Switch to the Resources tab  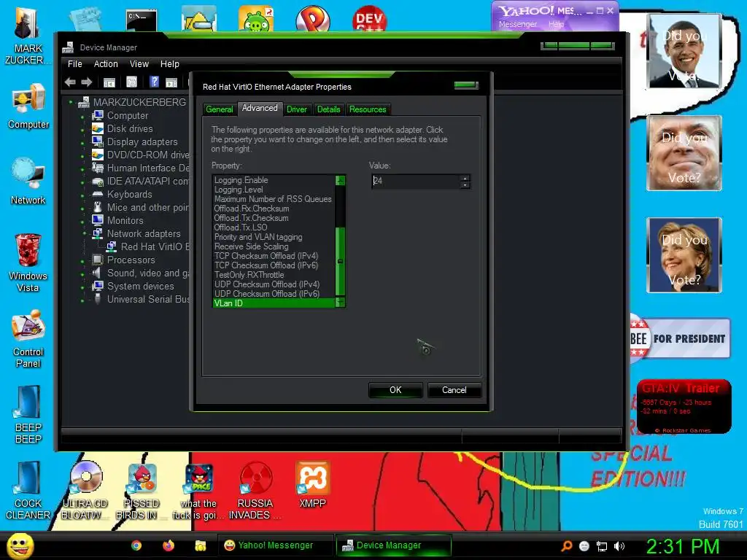pyautogui.click(x=368, y=109)
